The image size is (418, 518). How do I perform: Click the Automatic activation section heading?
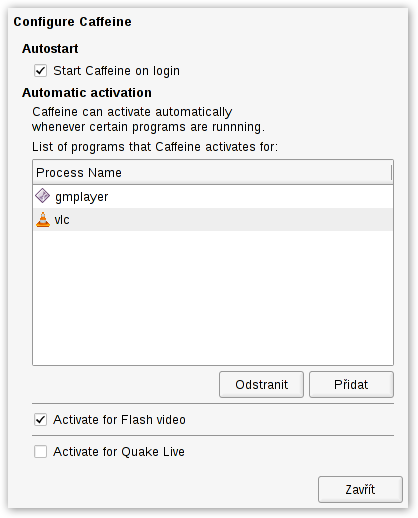(x=87, y=93)
